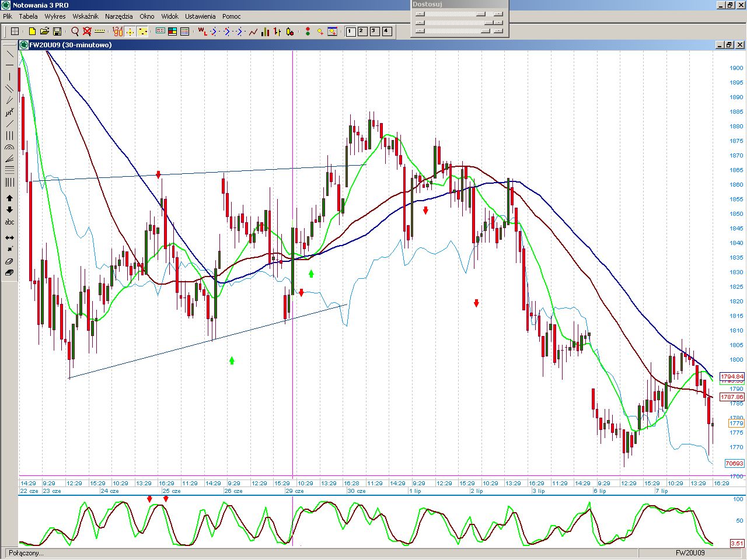Open the Narzędzia menu

118,16
